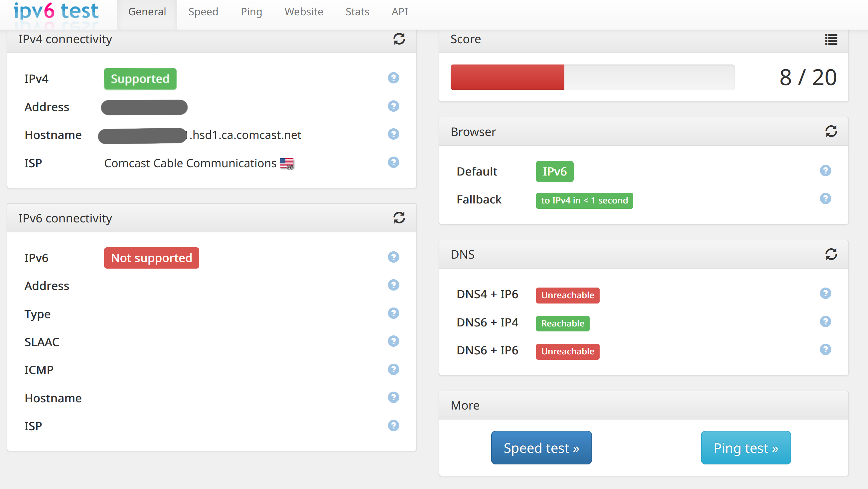Open the Score details list icon
The width and height of the screenshot is (868, 489).
[831, 40]
